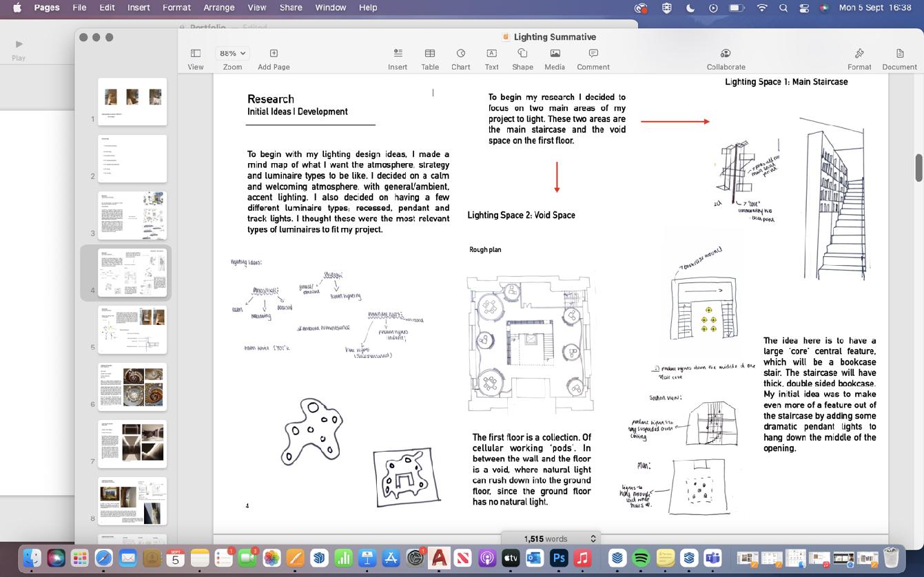Open the Edit menu
Image resolution: width=924 pixels, height=577 pixels.
click(107, 8)
